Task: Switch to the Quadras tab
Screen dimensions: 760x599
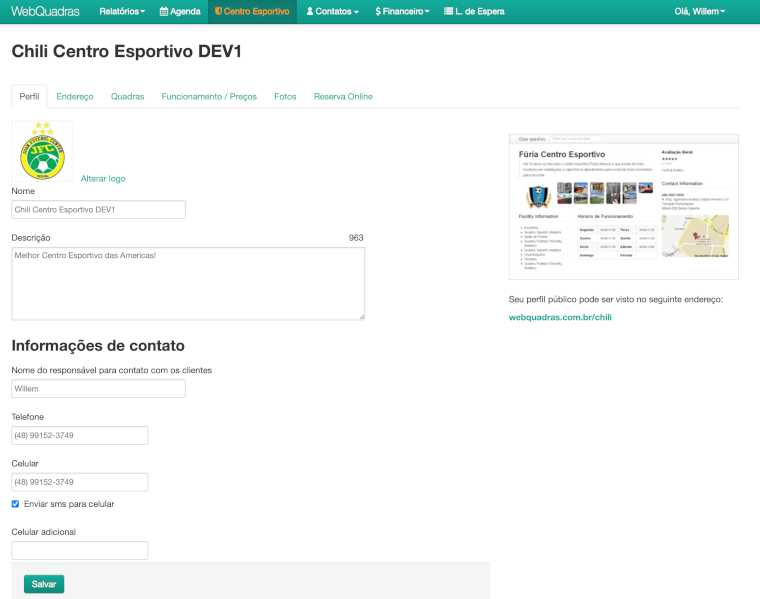Action: click(127, 96)
